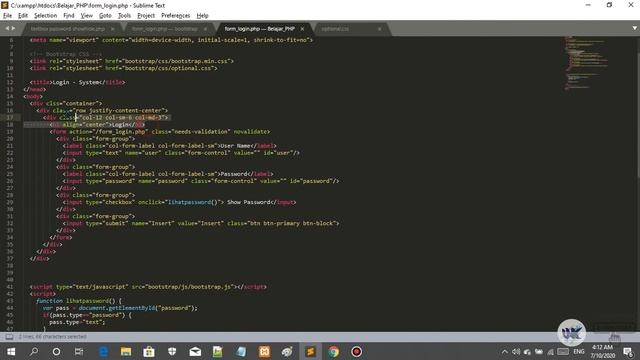Go to previous tab with left arrow
The image size is (640, 360).
pos(7,28)
